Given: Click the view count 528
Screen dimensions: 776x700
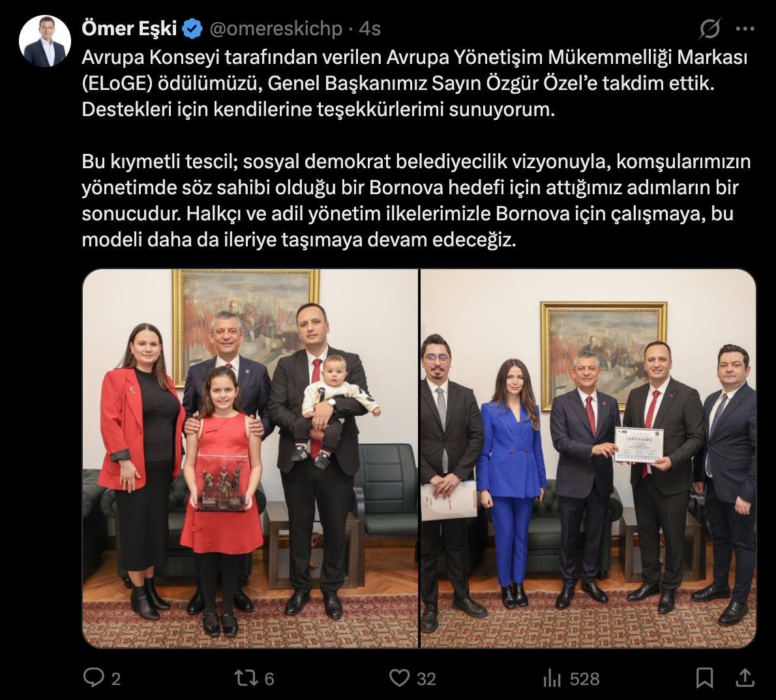Looking at the screenshot, I should click(x=584, y=678).
